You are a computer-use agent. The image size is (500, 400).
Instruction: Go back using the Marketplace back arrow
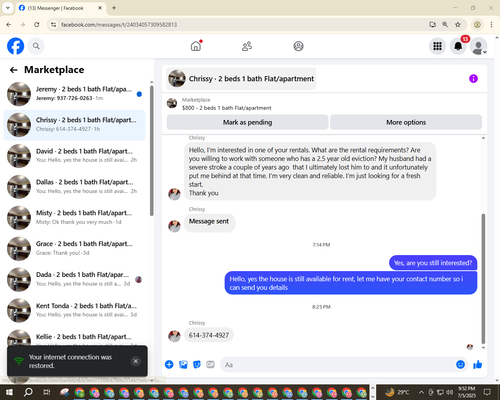click(x=13, y=70)
